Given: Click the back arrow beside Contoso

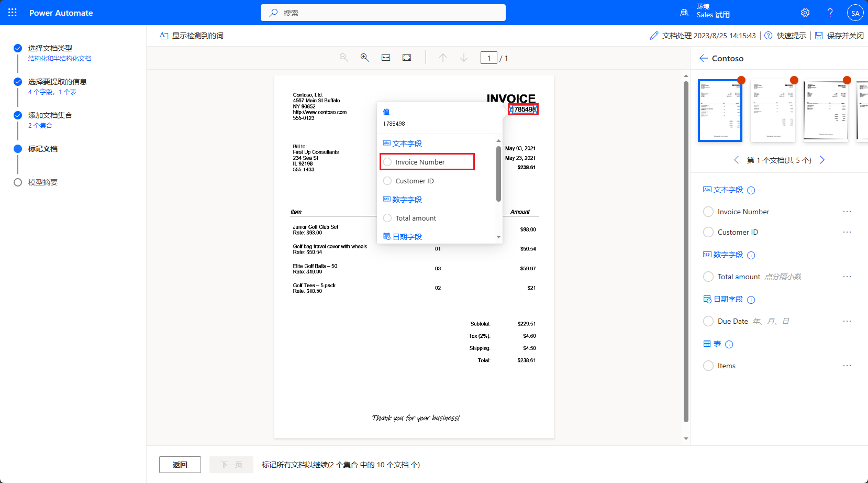Looking at the screenshot, I should pyautogui.click(x=704, y=58).
